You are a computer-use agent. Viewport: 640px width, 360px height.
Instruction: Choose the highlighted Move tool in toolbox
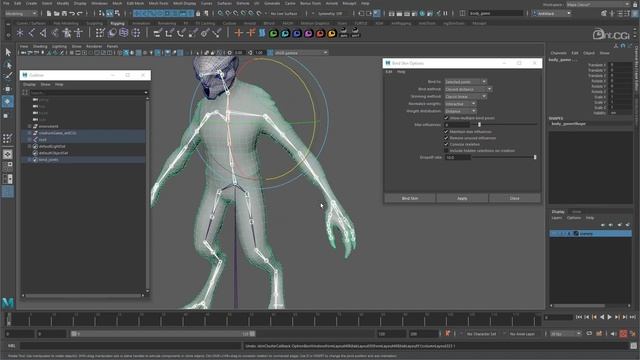pos(8,101)
